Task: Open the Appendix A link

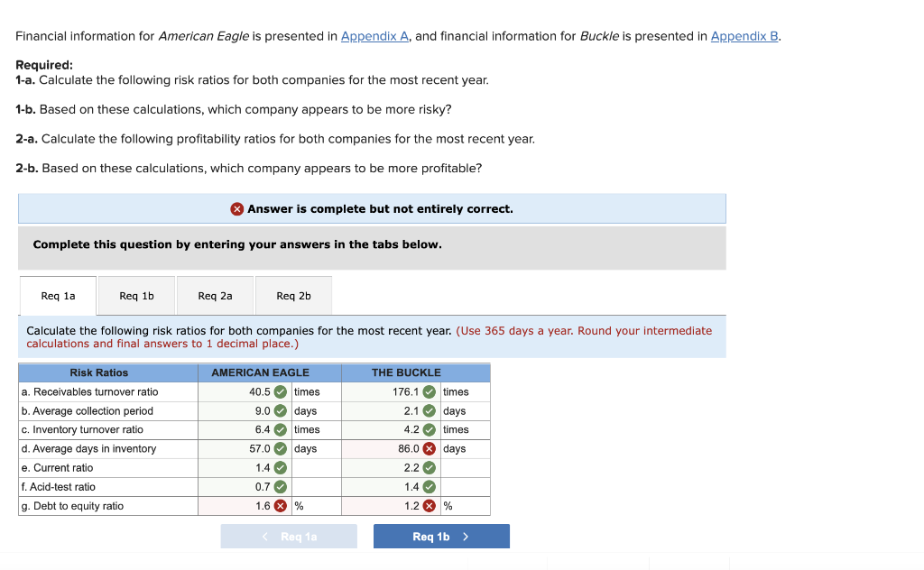Action: [374, 36]
